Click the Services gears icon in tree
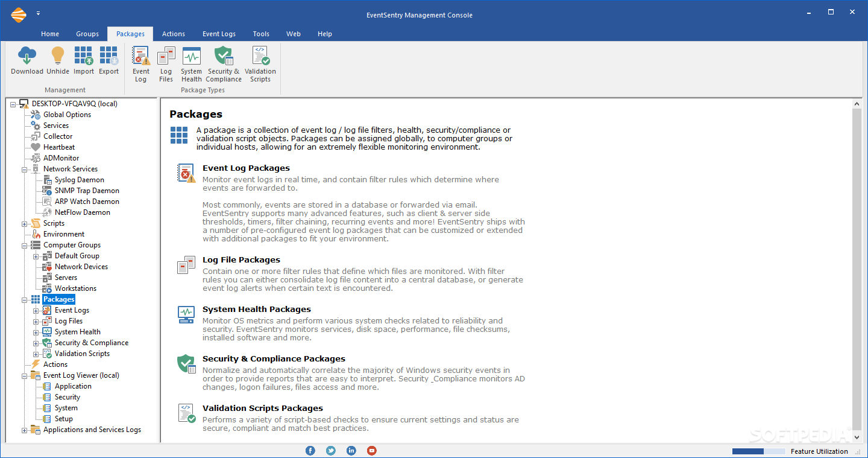Screen dimensions: 868x458 pos(36,126)
